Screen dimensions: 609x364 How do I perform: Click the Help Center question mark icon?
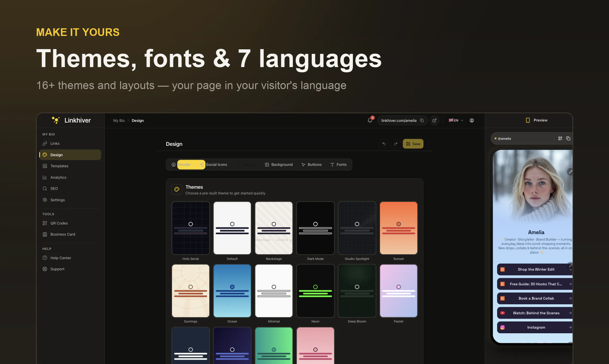(x=45, y=258)
